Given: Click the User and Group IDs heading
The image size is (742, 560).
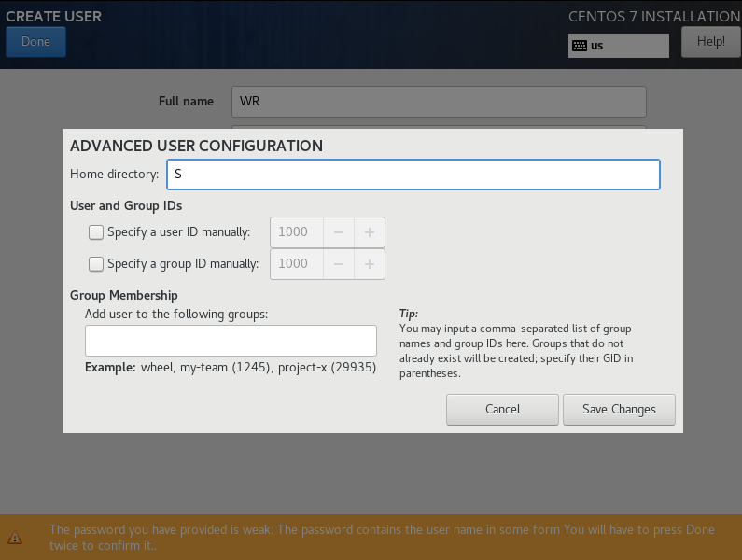Looking at the screenshot, I should click(x=126, y=206).
